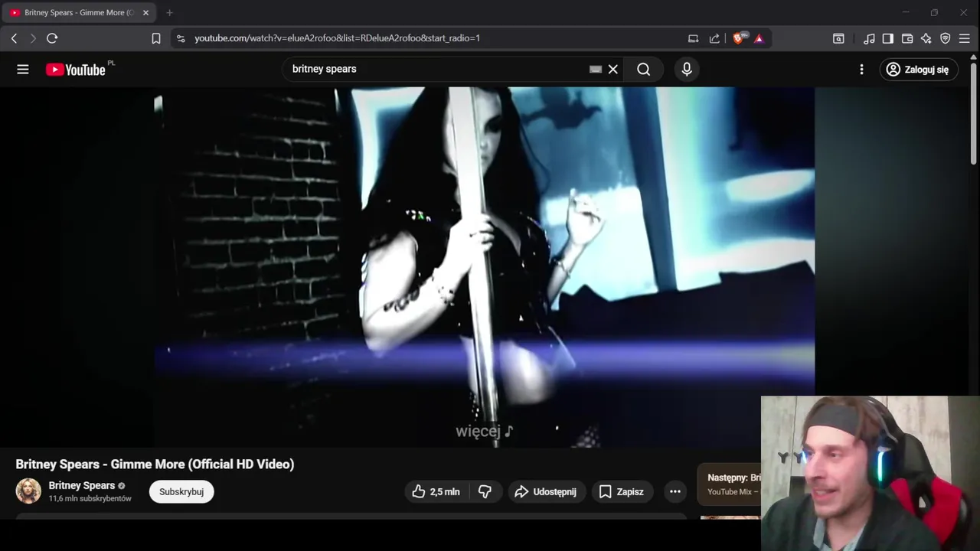
Task: Bookmark this page via the bookmark icon
Action: pos(156,38)
